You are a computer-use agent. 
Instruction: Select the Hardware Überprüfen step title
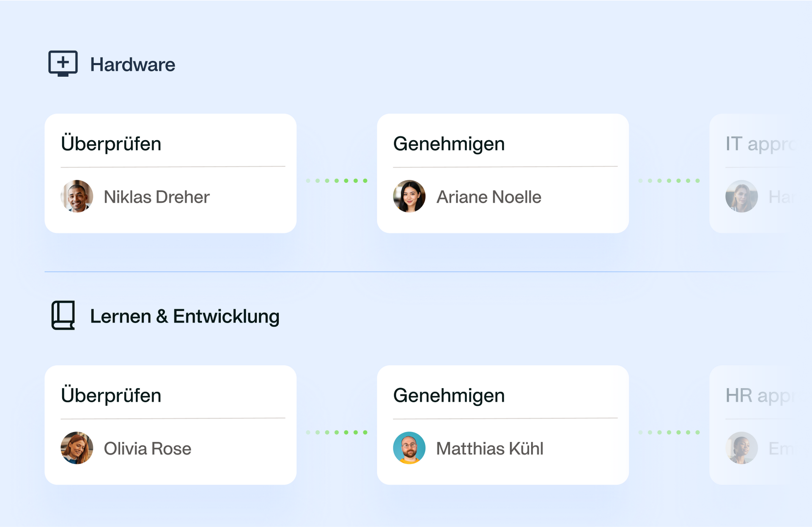[111, 143]
